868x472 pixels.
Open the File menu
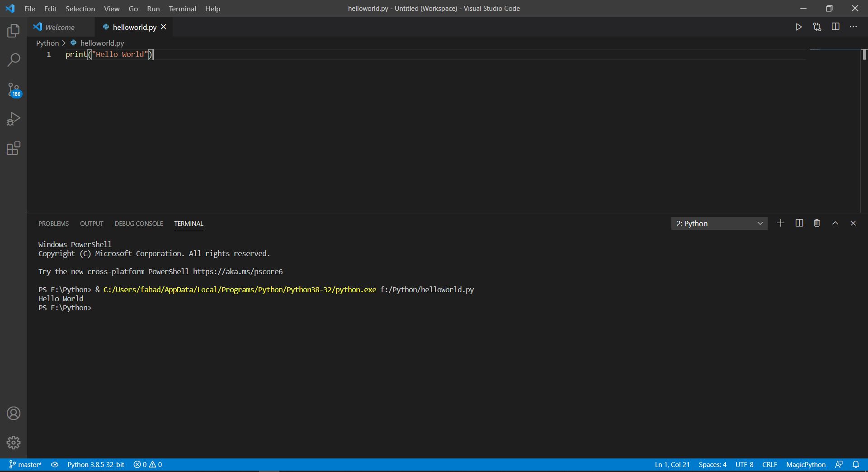pyautogui.click(x=30, y=9)
